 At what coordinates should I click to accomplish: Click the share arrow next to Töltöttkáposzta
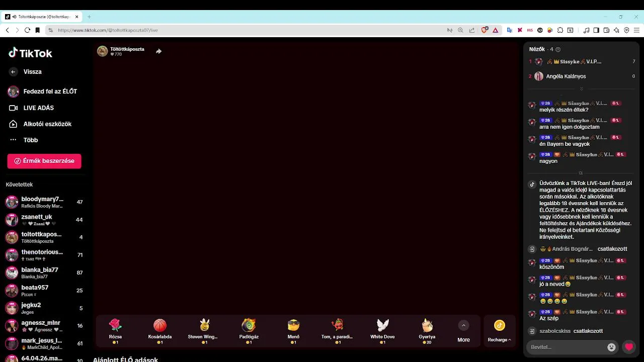158,51
